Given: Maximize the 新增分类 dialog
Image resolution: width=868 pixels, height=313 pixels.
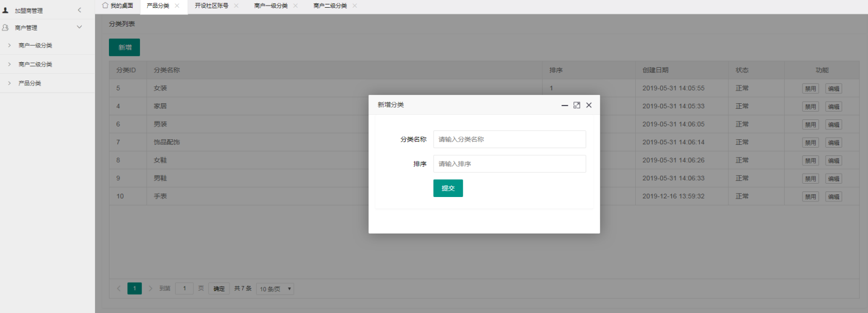Looking at the screenshot, I should (x=577, y=105).
